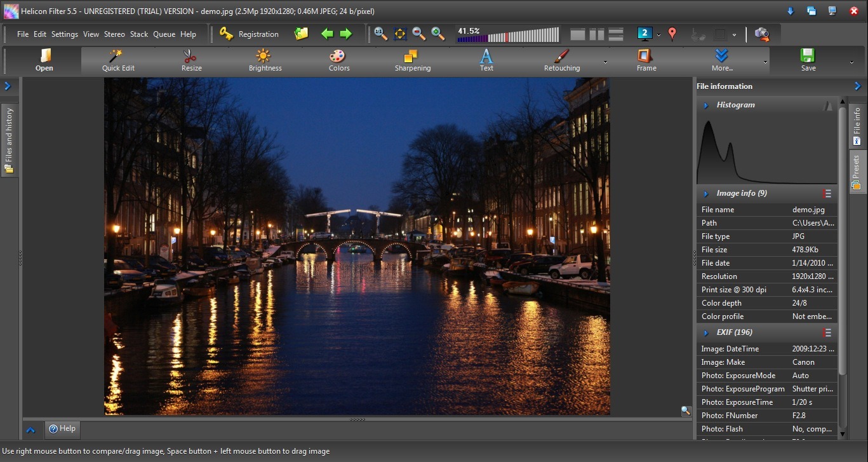Open the File menu

click(23, 34)
